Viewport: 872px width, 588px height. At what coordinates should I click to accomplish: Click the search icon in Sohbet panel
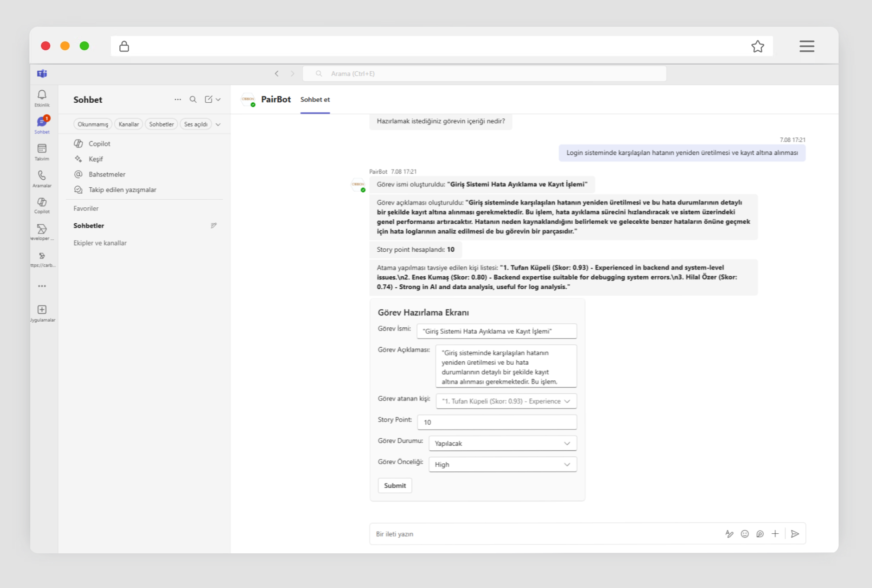click(x=193, y=100)
